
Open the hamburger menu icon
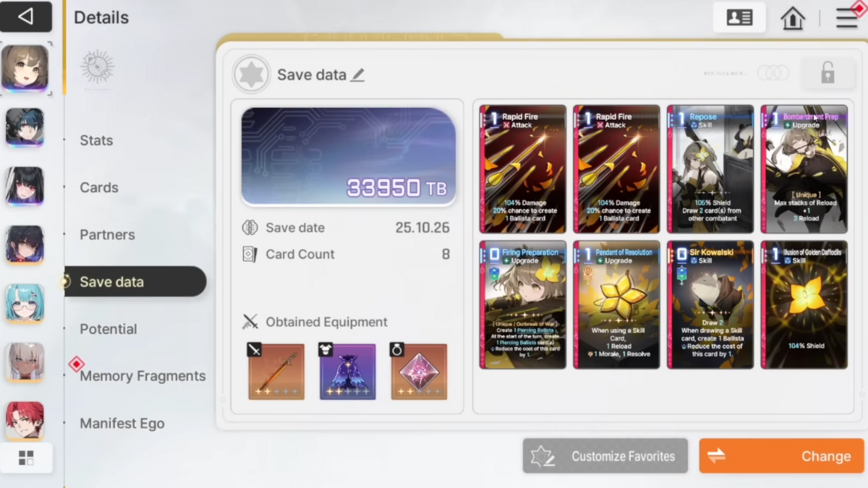click(846, 18)
